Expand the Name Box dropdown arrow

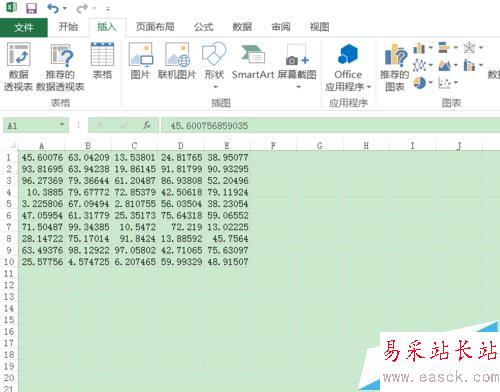click(x=62, y=125)
